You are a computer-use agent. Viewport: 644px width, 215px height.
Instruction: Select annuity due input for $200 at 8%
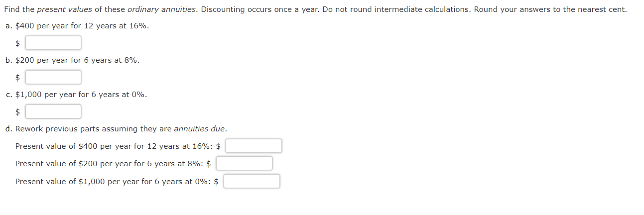pyautogui.click(x=244, y=163)
